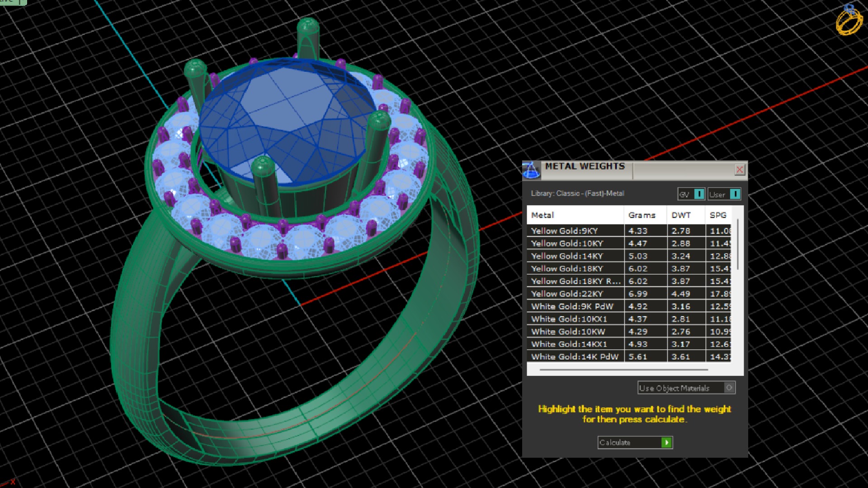Click the vertical scrollbar of metal list
The height and width of the screenshot is (488, 868).
tap(738, 244)
